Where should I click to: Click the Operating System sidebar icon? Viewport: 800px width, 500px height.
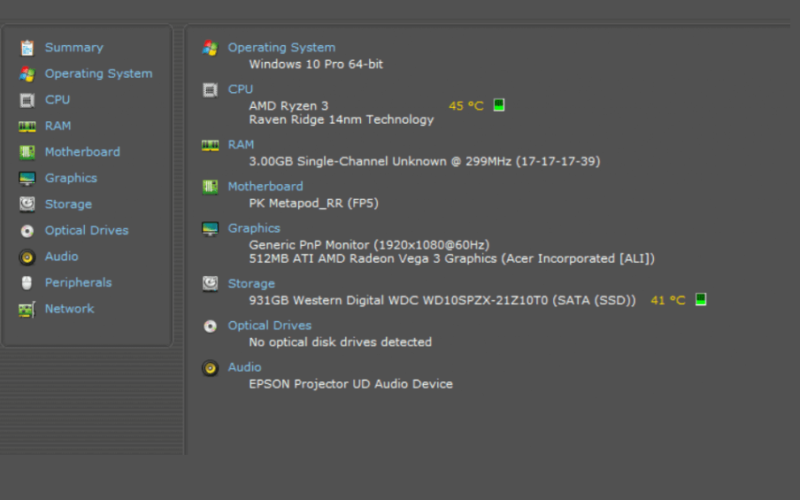click(27, 74)
